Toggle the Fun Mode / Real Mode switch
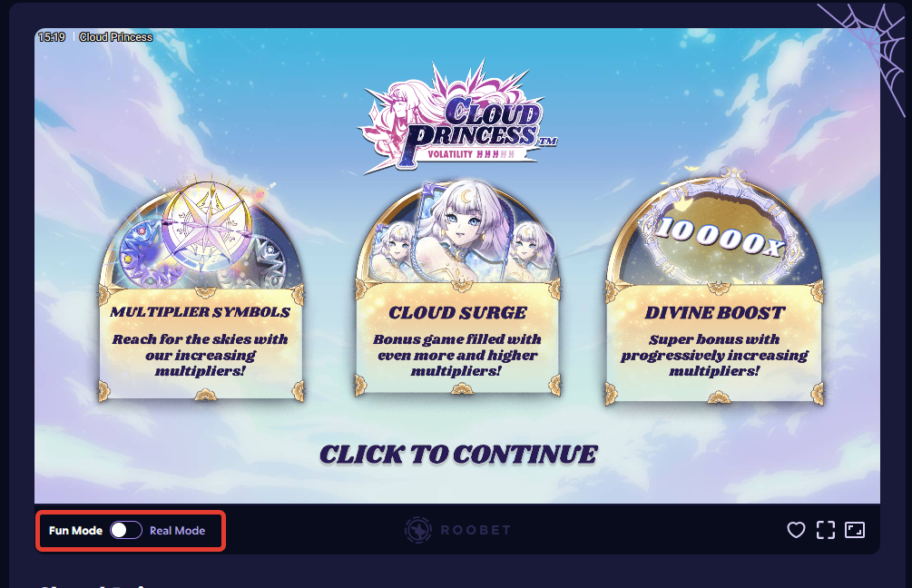The width and height of the screenshot is (912, 588). coord(125,530)
